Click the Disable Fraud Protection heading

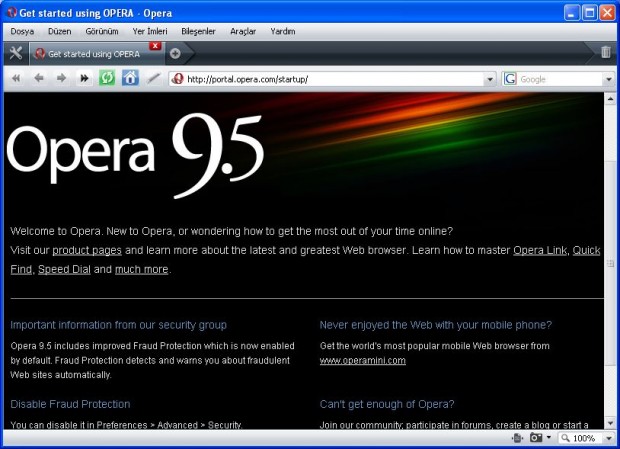[x=70, y=404]
